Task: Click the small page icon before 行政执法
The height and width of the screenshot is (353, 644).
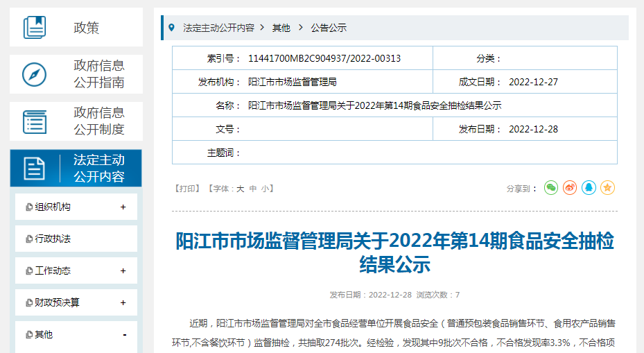Action: click(x=29, y=239)
